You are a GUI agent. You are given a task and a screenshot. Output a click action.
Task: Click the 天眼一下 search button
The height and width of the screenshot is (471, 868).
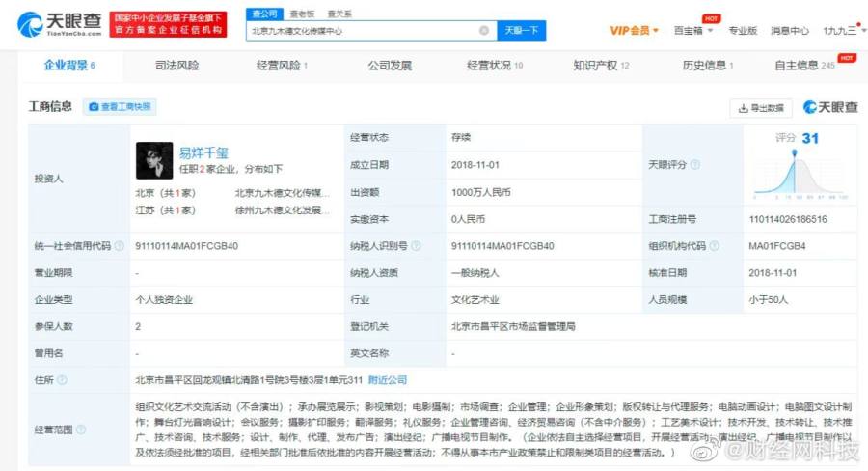(x=522, y=31)
